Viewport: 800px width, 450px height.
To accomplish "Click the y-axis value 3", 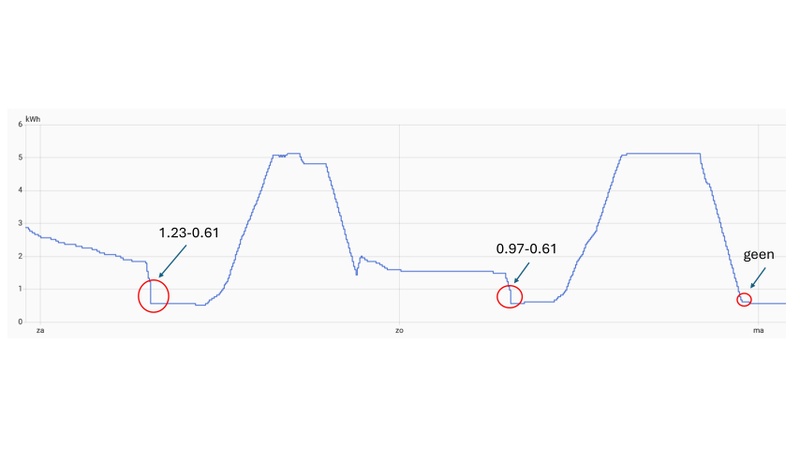I will click(20, 223).
